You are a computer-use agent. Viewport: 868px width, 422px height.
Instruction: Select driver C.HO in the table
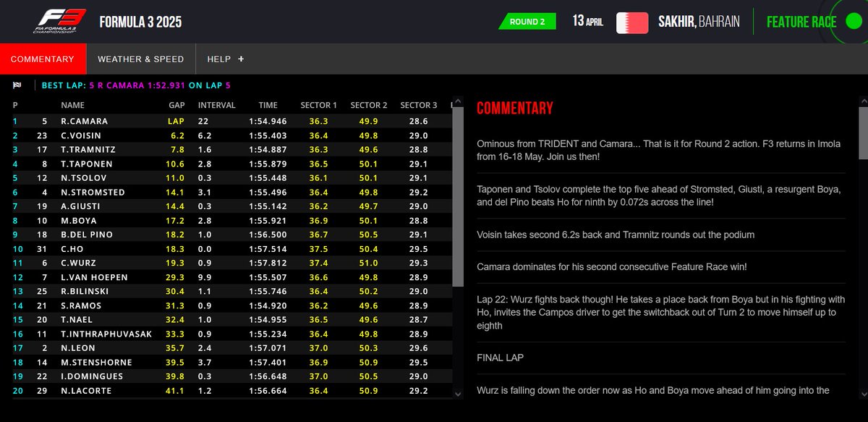[x=73, y=249]
